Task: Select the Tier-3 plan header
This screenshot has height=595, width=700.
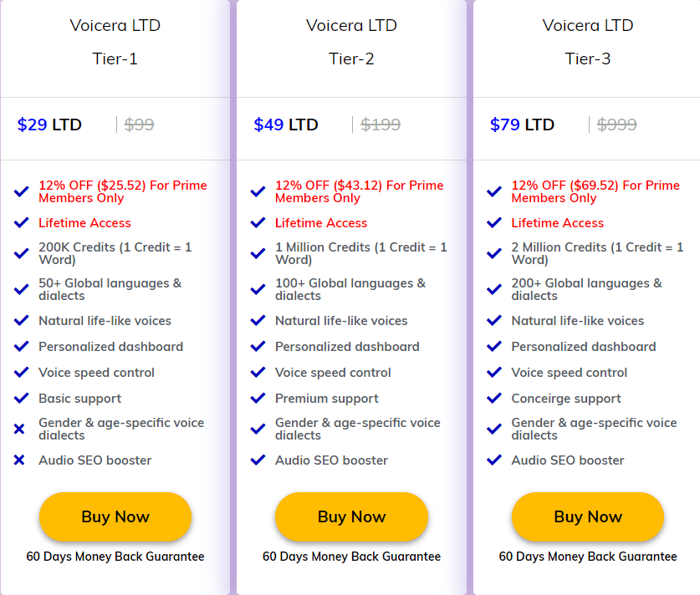Action: pyautogui.click(x=587, y=58)
